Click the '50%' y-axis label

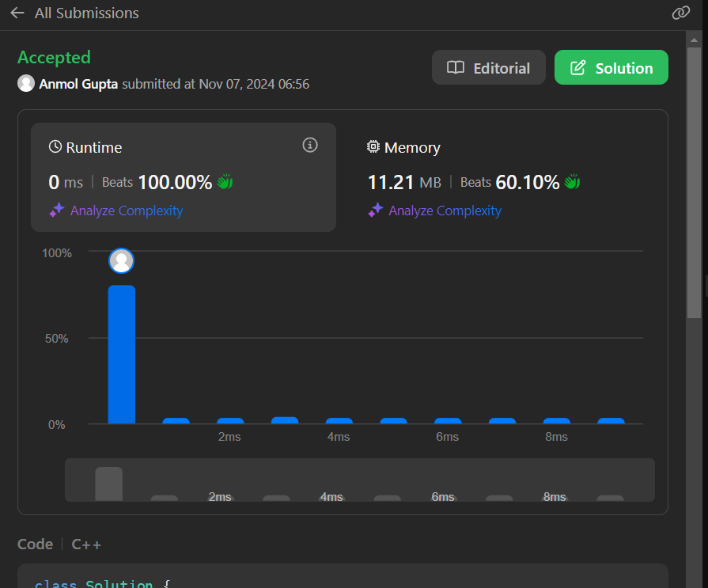[56, 338]
